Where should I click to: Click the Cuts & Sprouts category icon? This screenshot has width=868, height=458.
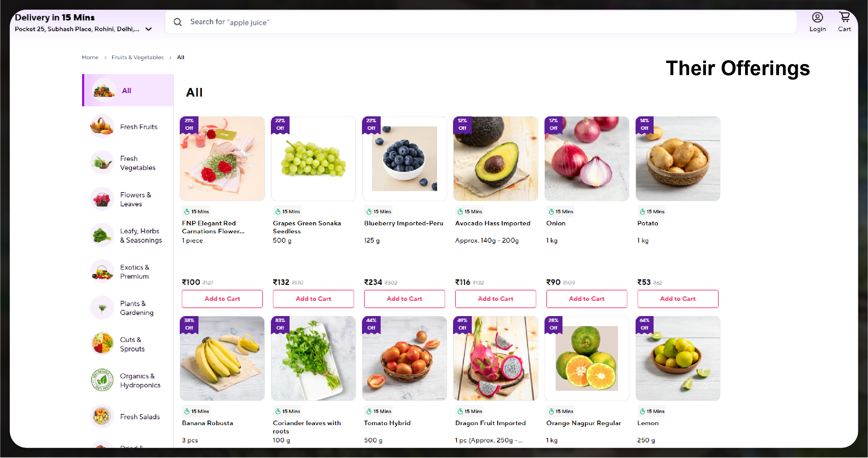(x=102, y=344)
